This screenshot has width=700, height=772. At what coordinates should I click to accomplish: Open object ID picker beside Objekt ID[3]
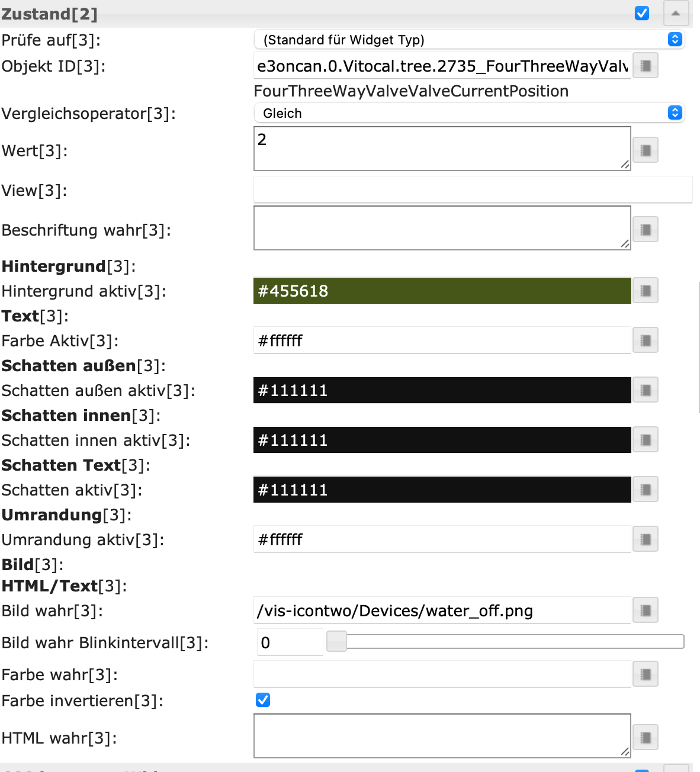(x=646, y=66)
